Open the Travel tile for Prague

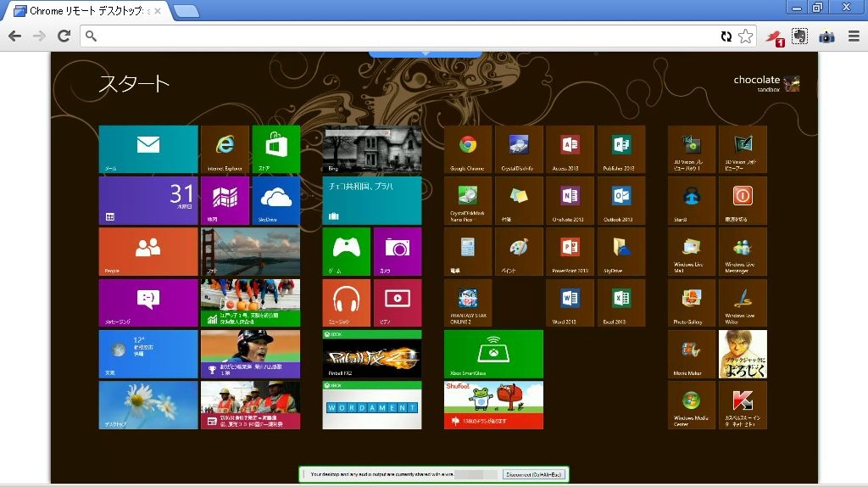pos(372,200)
